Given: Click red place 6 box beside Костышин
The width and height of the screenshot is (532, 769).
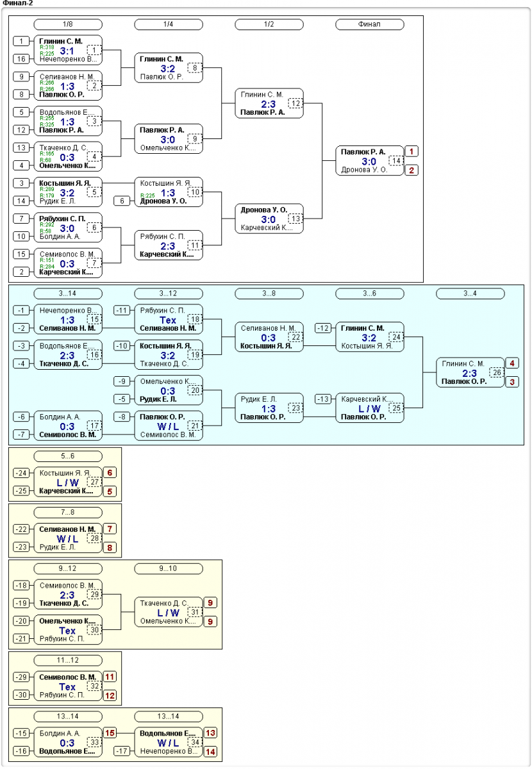Looking at the screenshot, I should pos(110,473).
